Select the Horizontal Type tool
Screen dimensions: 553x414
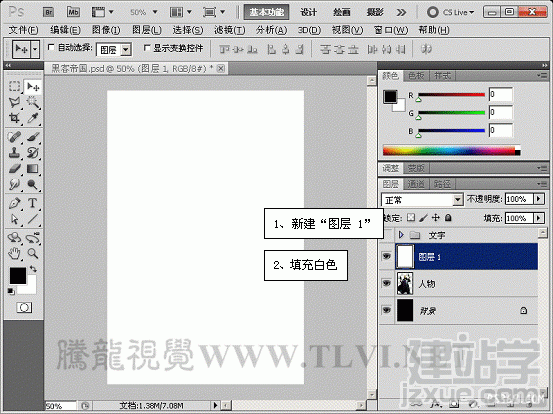[x=32, y=203]
